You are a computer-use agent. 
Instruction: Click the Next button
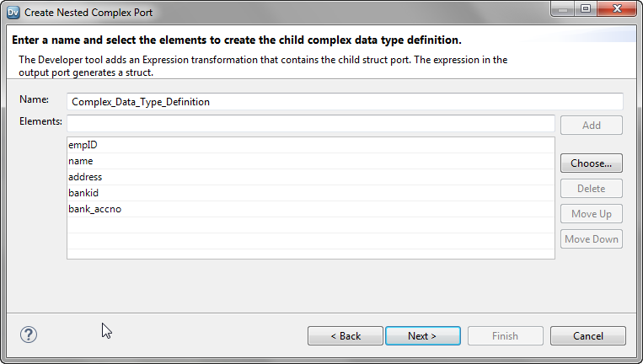click(x=422, y=336)
